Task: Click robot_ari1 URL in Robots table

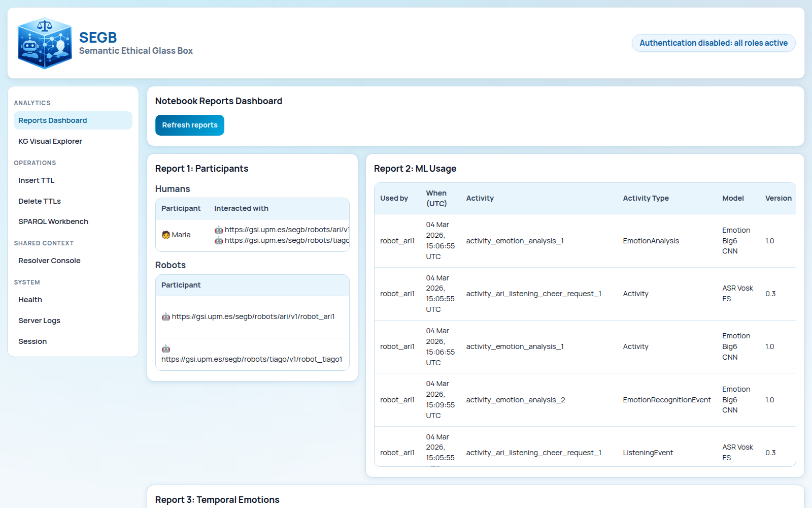Action: [x=253, y=316]
